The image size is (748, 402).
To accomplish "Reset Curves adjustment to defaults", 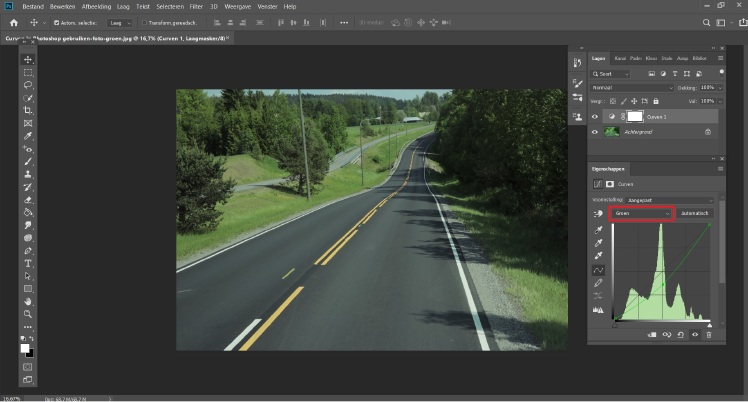I will click(x=681, y=335).
